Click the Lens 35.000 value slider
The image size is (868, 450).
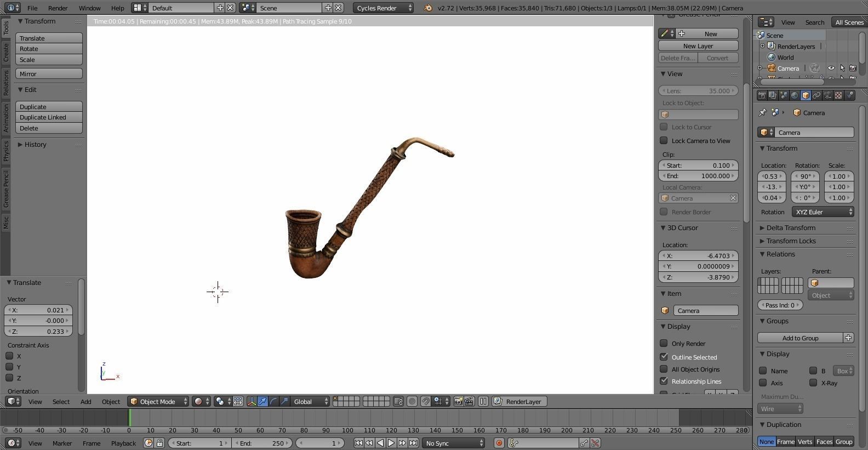point(698,90)
